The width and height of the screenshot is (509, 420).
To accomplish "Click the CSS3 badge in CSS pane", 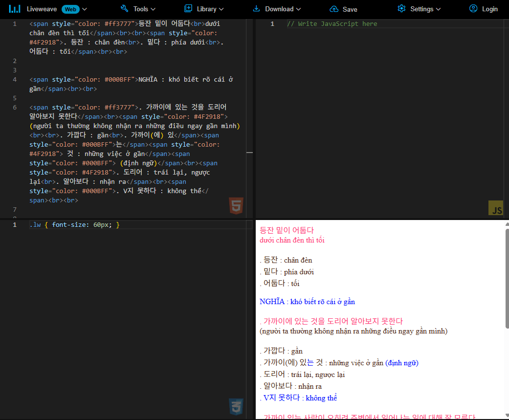I will 236,407.
